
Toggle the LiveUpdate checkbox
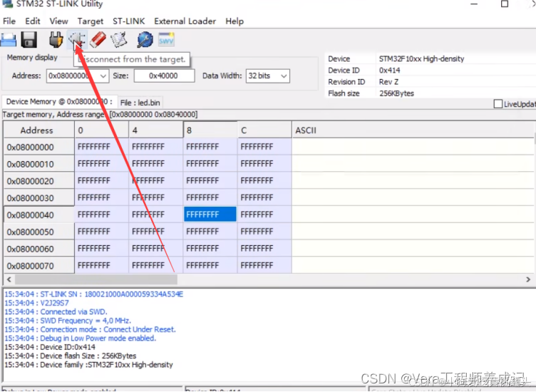498,104
